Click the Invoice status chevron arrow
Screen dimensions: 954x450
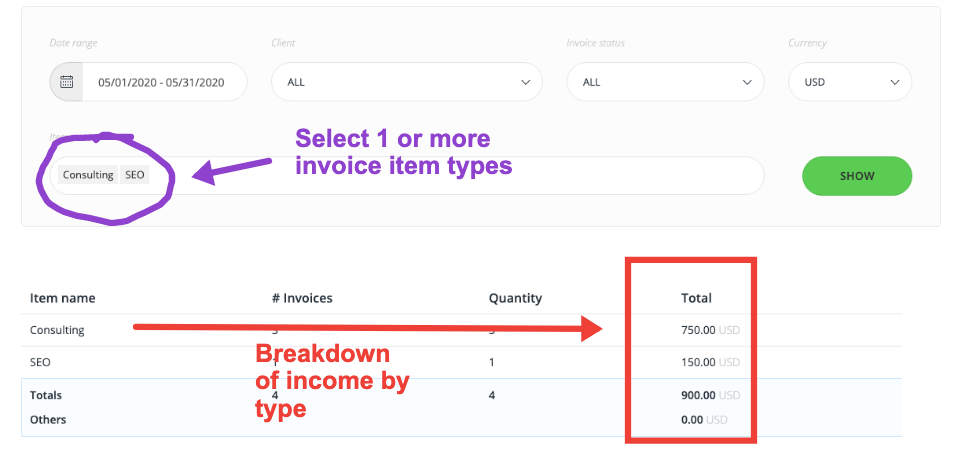tap(747, 83)
